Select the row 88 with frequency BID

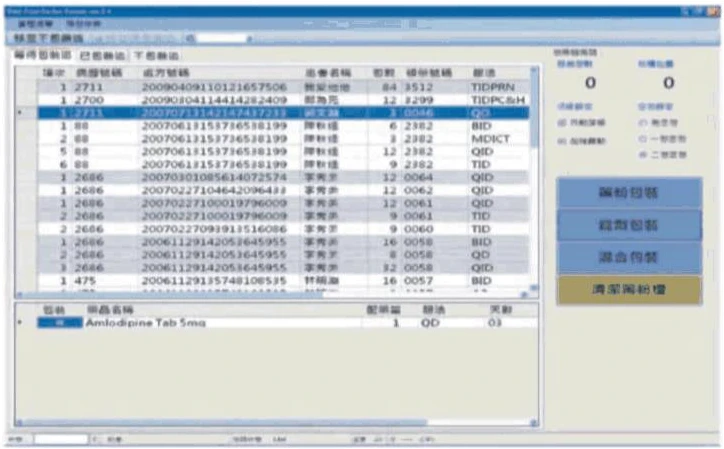click(x=283, y=126)
